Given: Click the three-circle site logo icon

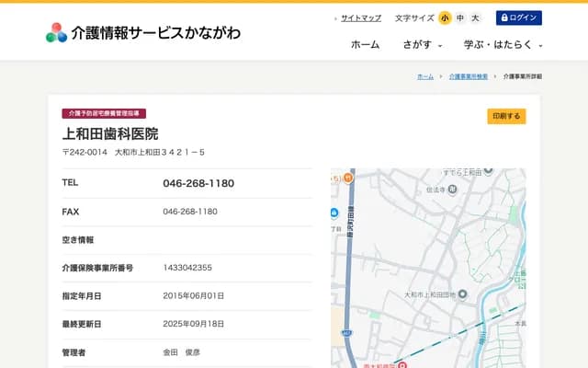Looking at the screenshot, I should tap(57, 33).
